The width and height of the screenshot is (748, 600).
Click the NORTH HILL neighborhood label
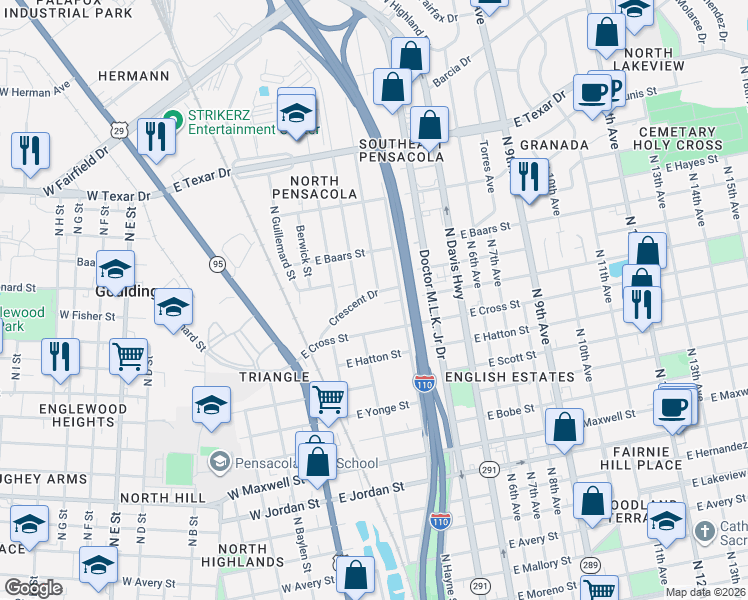tap(163, 498)
